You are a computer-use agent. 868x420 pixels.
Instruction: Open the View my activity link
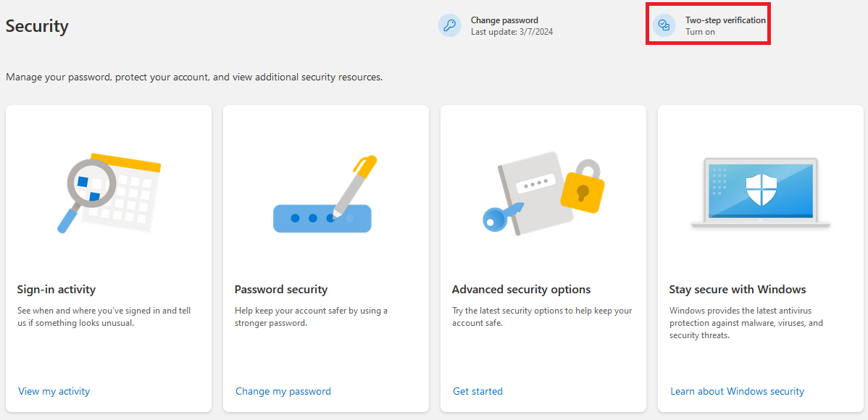coord(54,391)
